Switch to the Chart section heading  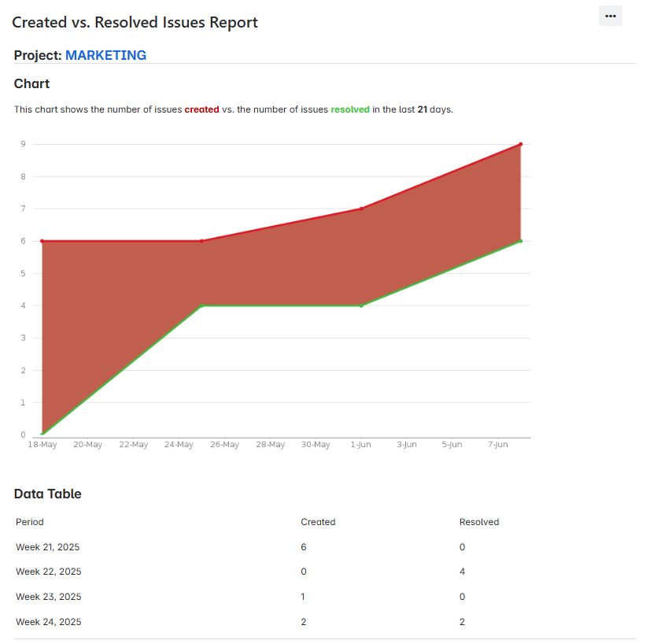click(x=31, y=83)
